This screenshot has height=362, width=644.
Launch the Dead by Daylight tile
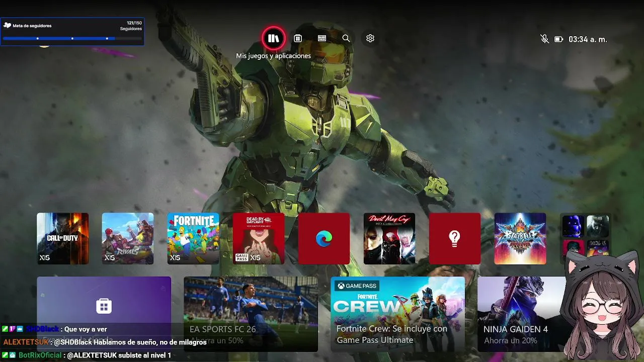[259, 238]
